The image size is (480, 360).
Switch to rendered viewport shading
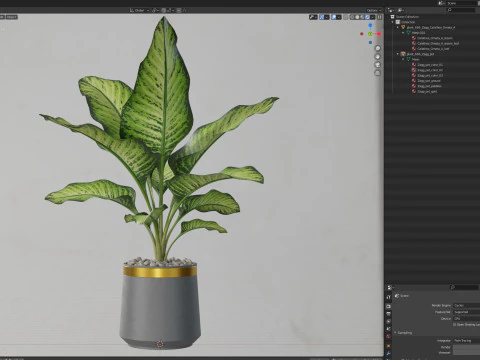[x=367, y=17]
